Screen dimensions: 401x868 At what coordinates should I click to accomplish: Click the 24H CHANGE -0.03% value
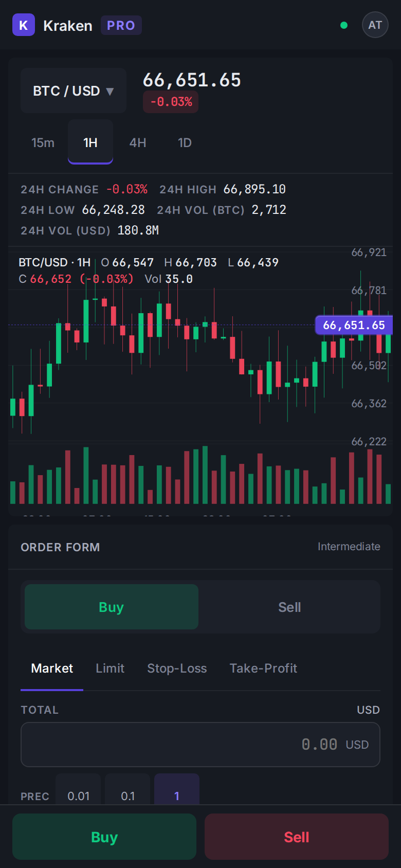pos(127,189)
